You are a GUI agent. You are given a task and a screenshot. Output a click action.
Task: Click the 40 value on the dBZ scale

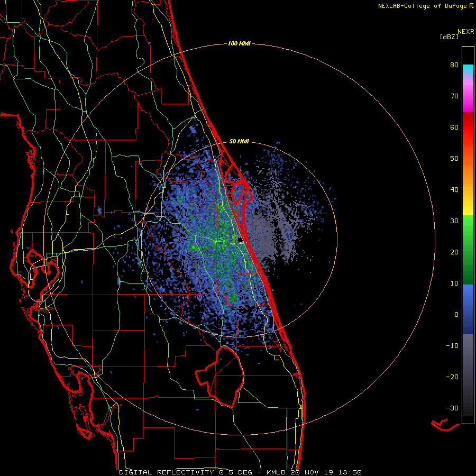[454, 190]
